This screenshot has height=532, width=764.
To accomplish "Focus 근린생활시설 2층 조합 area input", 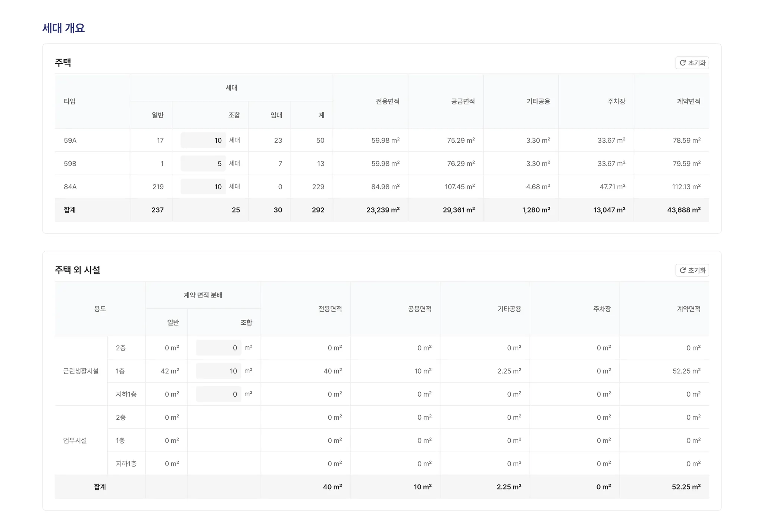I will pos(219,347).
